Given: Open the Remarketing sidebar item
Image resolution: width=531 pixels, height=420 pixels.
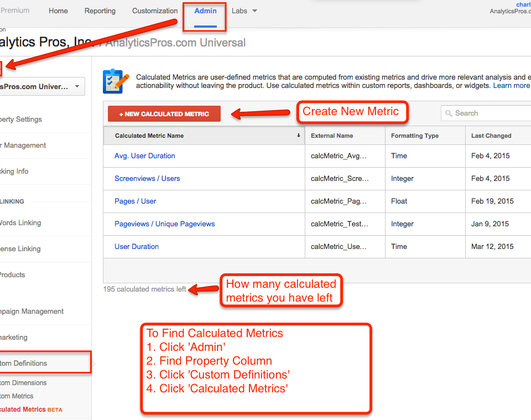Looking at the screenshot, I should [x=13, y=338].
